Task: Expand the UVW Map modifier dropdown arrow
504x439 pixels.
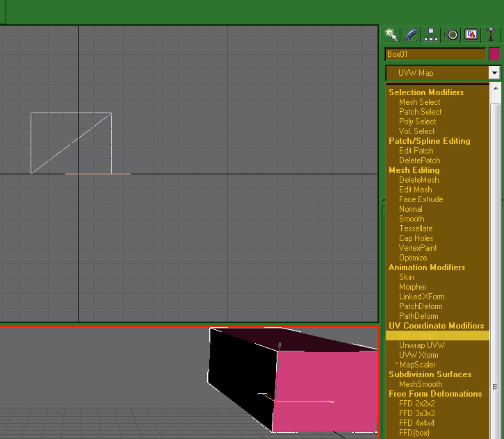Action: click(494, 73)
